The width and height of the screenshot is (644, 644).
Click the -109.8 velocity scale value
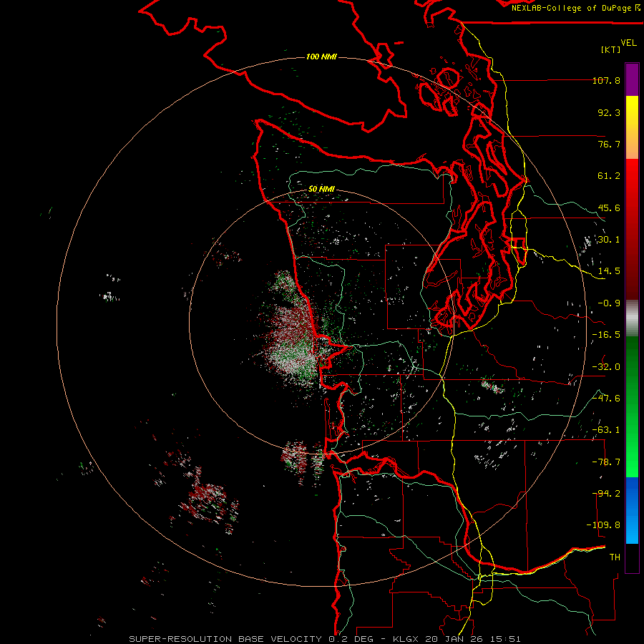click(x=603, y=525)
